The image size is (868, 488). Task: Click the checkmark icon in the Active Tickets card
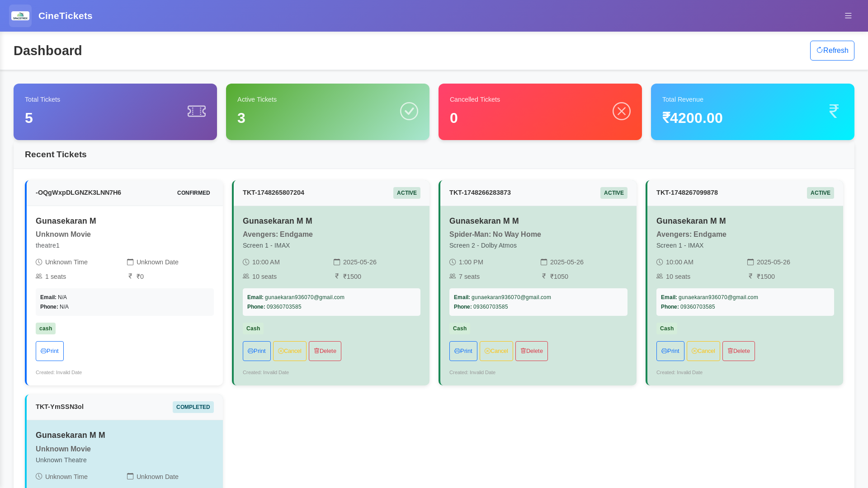click(409, 111)
